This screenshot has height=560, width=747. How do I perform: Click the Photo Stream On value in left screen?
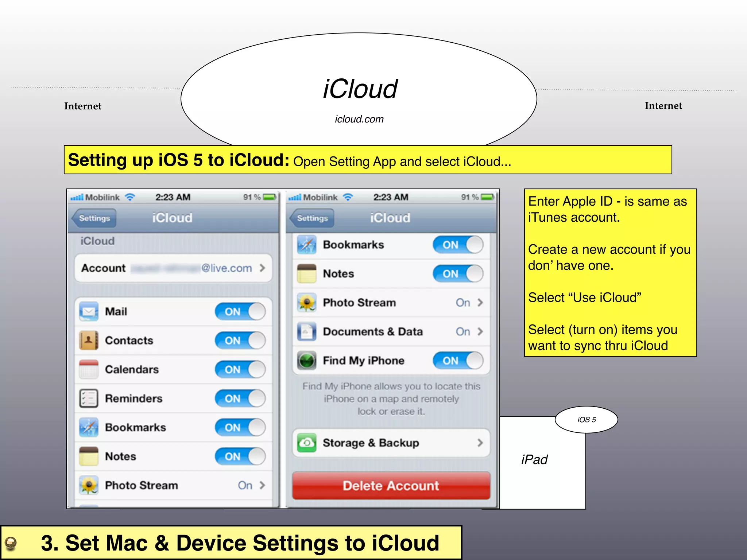(x=245, y=485)
